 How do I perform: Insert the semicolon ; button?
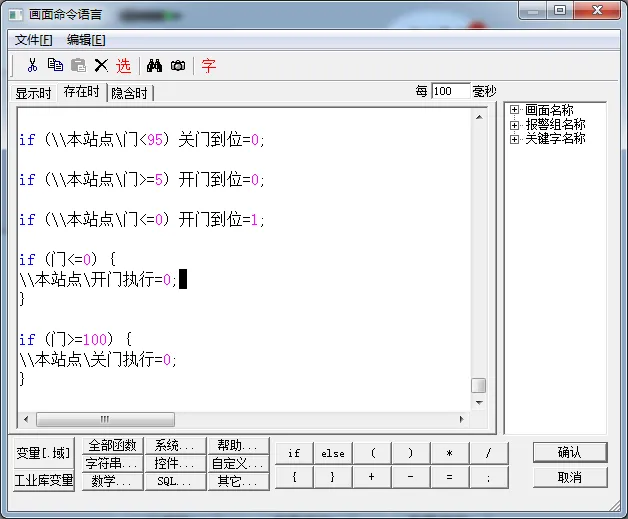pos(489,477)
